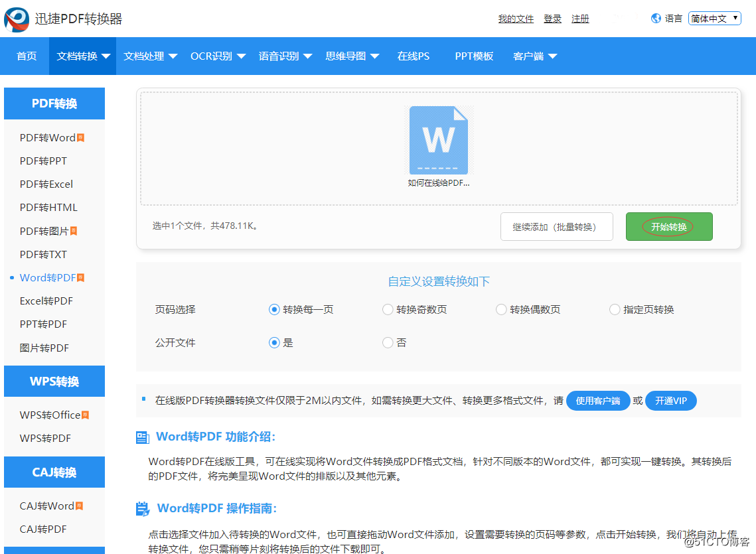Expand the 思维导图 menu
This screenshot has height=554, width=756.
(352, 56)
